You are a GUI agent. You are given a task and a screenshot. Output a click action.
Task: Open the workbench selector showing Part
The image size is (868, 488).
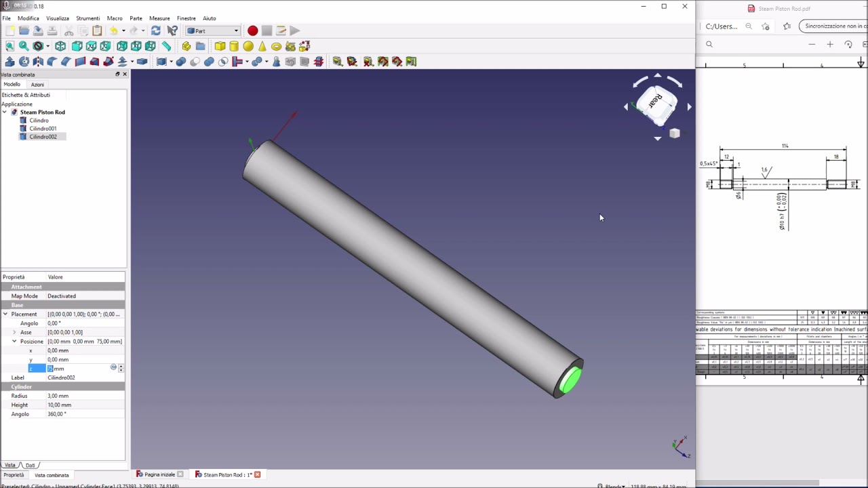coord(213,30)
